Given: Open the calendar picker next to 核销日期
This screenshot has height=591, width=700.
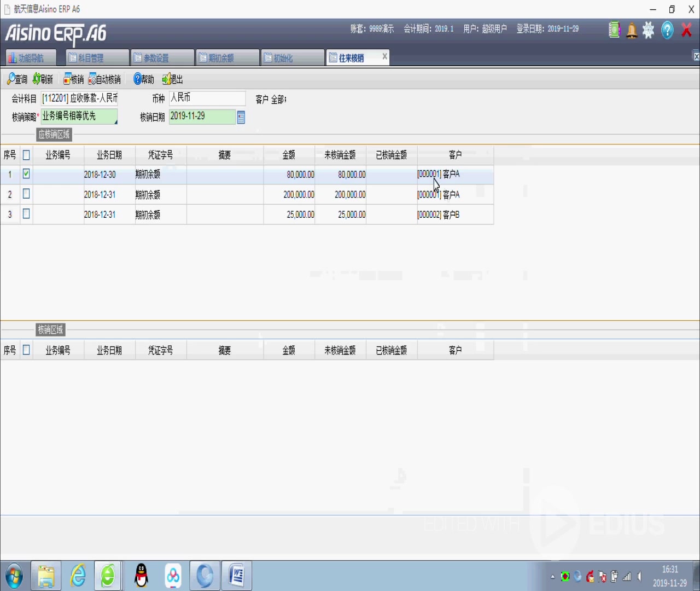Looking at the screenshot, I should tap(241, 117).
